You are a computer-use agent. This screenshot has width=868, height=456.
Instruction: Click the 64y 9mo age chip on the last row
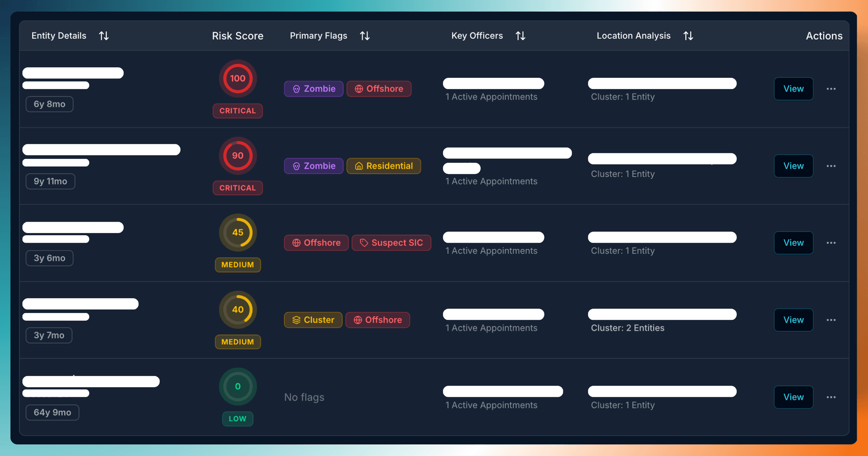pos(52,412)
